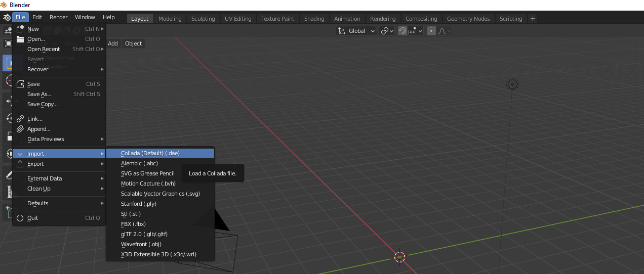The image size is (644, 274).
Task: Open the Blender logo application menu
Action: [6, 17]
